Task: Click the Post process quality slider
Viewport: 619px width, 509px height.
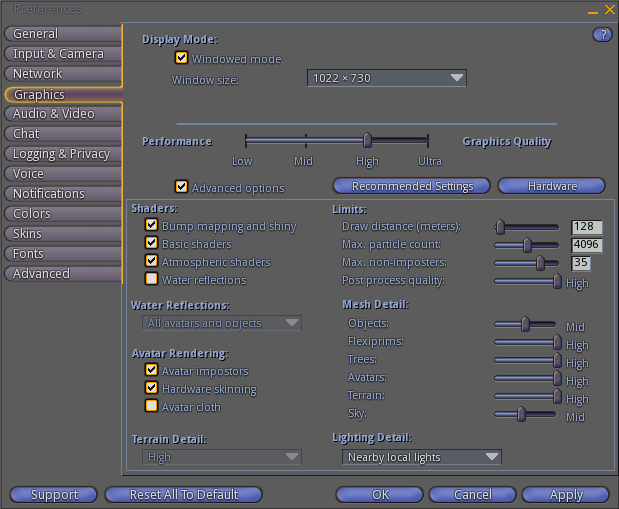Action: (x=528, y=281)
